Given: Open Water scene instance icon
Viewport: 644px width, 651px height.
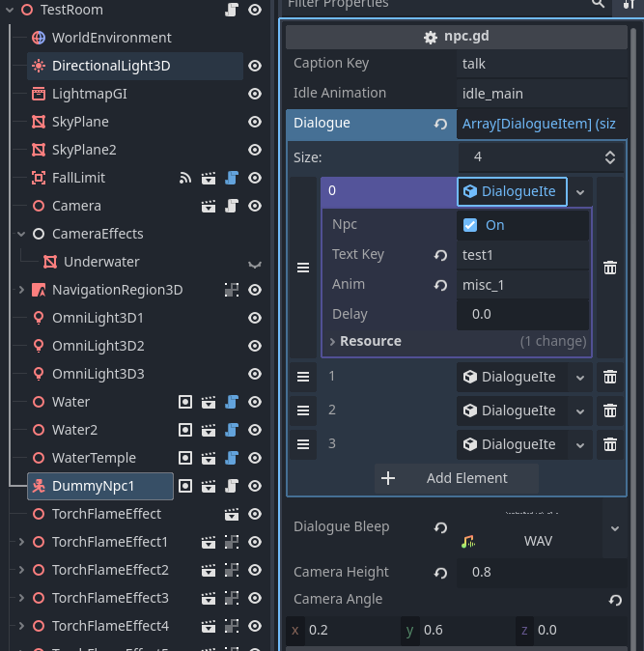Looking at the screenshot, I should [x=209, y=402].
